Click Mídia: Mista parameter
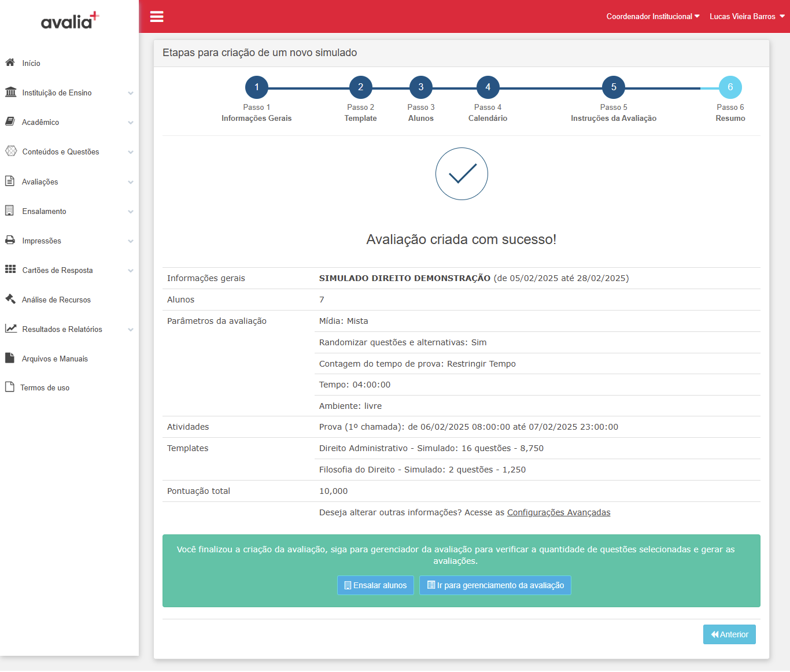Screen dimensions: 790x672 click(x=344, y=321)
